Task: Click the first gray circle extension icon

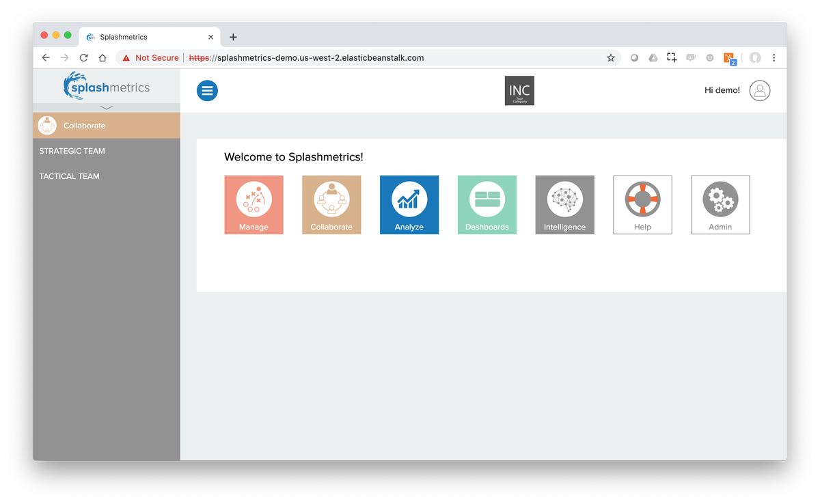Action: click(634, 58)
